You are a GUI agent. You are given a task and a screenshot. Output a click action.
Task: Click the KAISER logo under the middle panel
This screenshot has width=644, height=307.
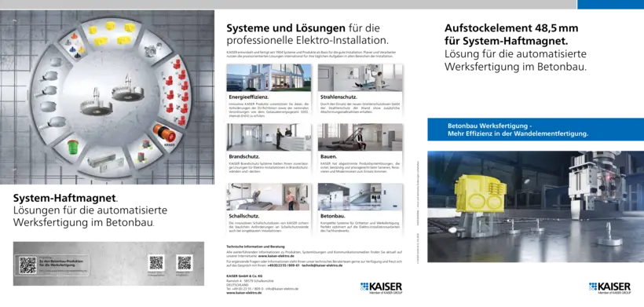tap(381, 287)
